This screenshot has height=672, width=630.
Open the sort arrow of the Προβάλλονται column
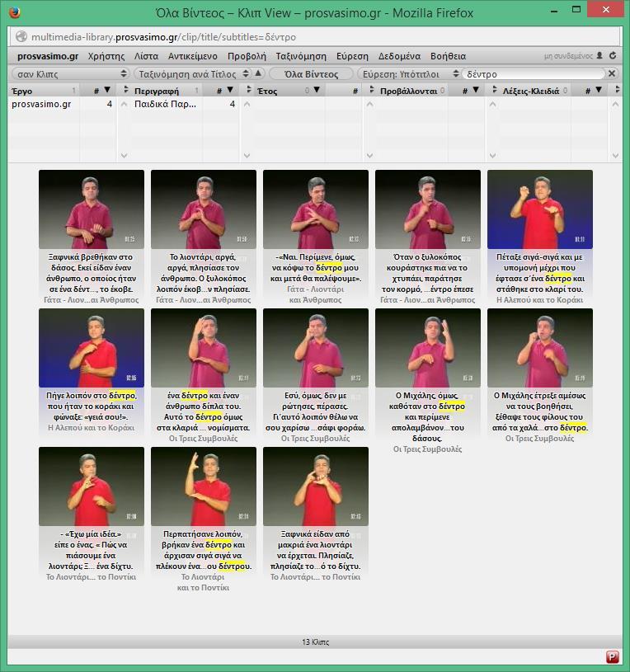pyautogui.click(x=476, y=90)
